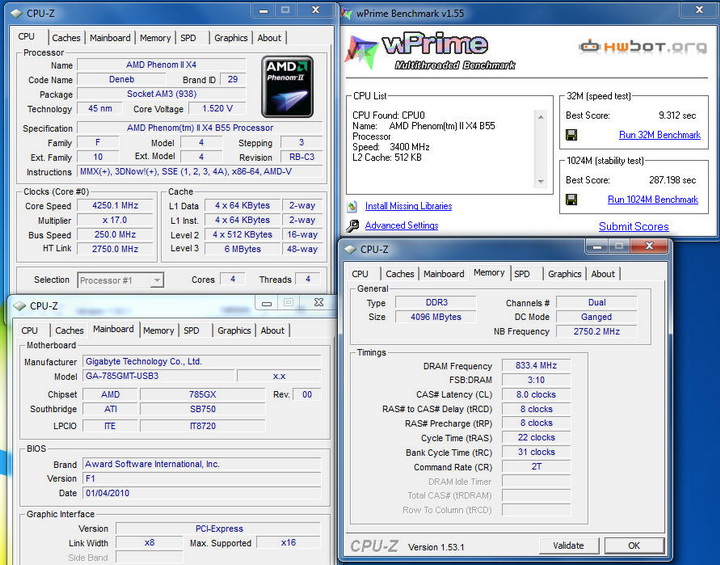Click the Specification field with B55 Processor
Screen dimensions: 720x565
[200, 128]
